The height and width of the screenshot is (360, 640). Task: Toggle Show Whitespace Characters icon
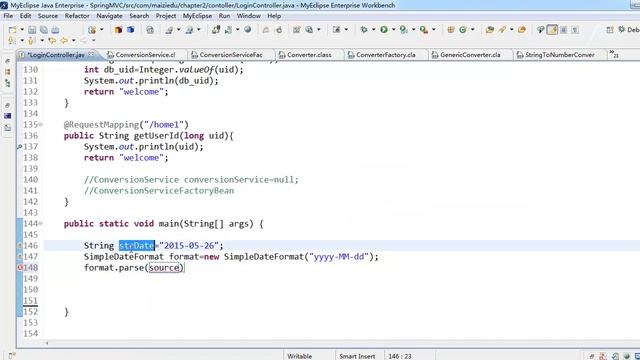[x=575, y=29]
